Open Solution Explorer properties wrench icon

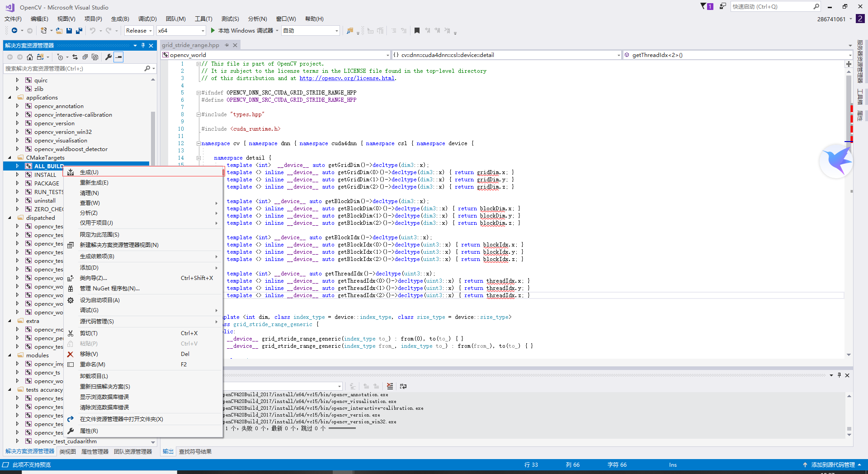[108, 57]
